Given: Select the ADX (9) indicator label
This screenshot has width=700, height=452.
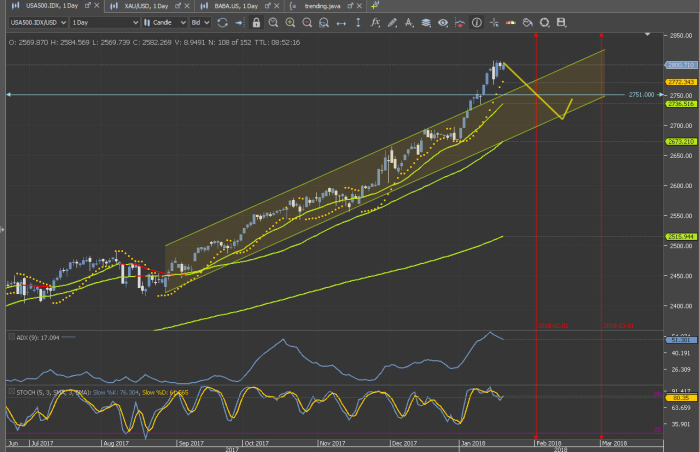Looking at the screenshot, I should tap(38, 338).
